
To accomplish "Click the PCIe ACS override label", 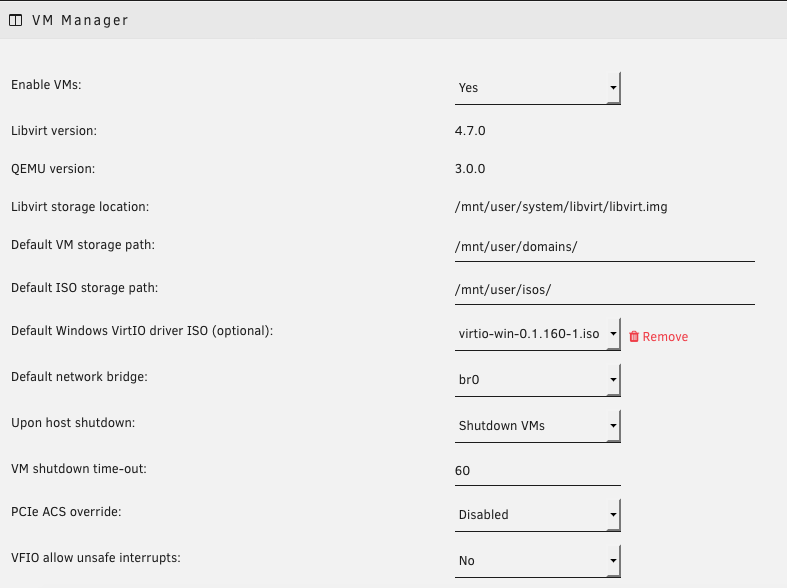I will coord(66,512).
